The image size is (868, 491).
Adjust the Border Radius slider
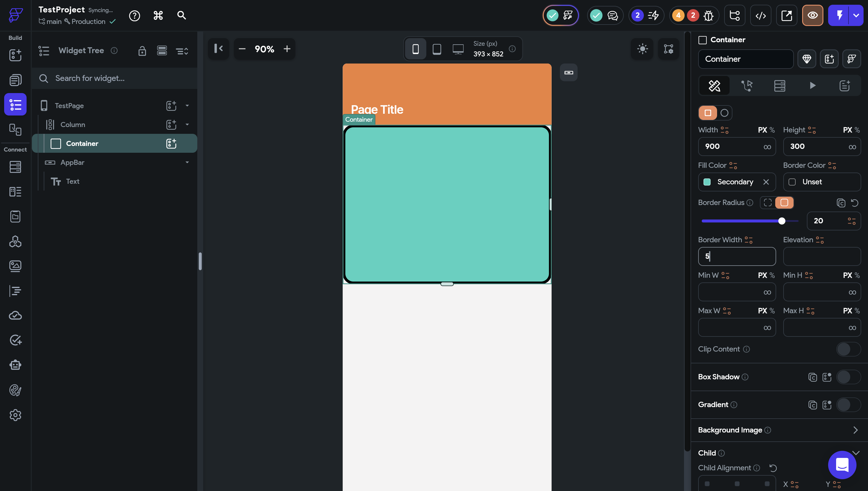point(781,221)
